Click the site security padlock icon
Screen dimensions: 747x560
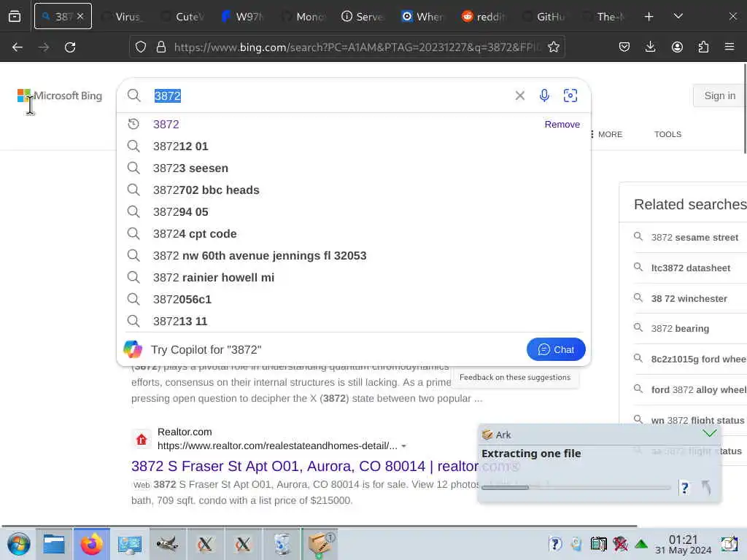(x=161, y=47)
